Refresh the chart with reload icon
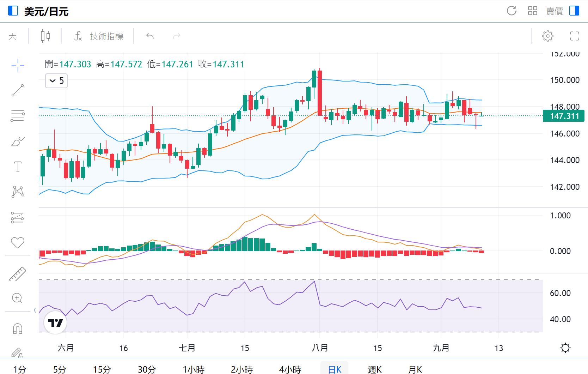Image resolution: width=588 pixels, height=374 pixels. pos(512,11)
